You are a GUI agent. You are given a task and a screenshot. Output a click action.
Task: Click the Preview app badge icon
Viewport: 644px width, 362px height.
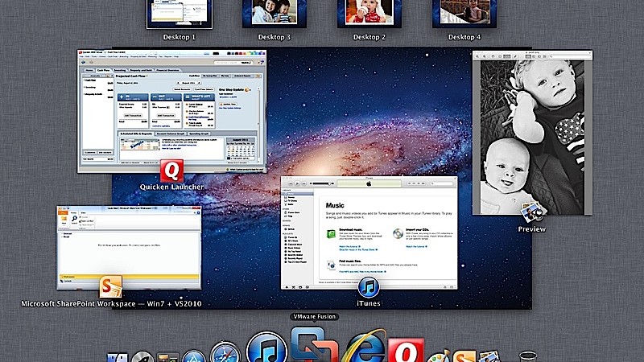(531, 212)
